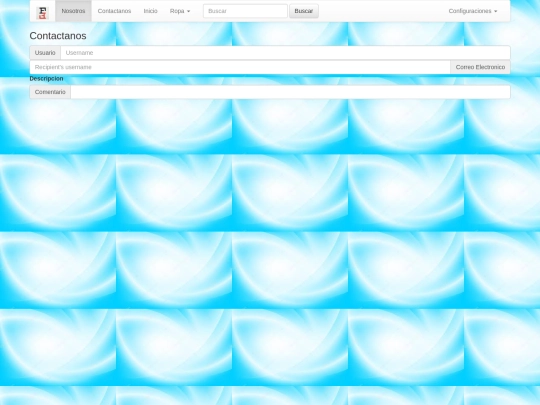Click the site logo in navbar
Screen dimensions: 540x405
click(x=42, y=13)
